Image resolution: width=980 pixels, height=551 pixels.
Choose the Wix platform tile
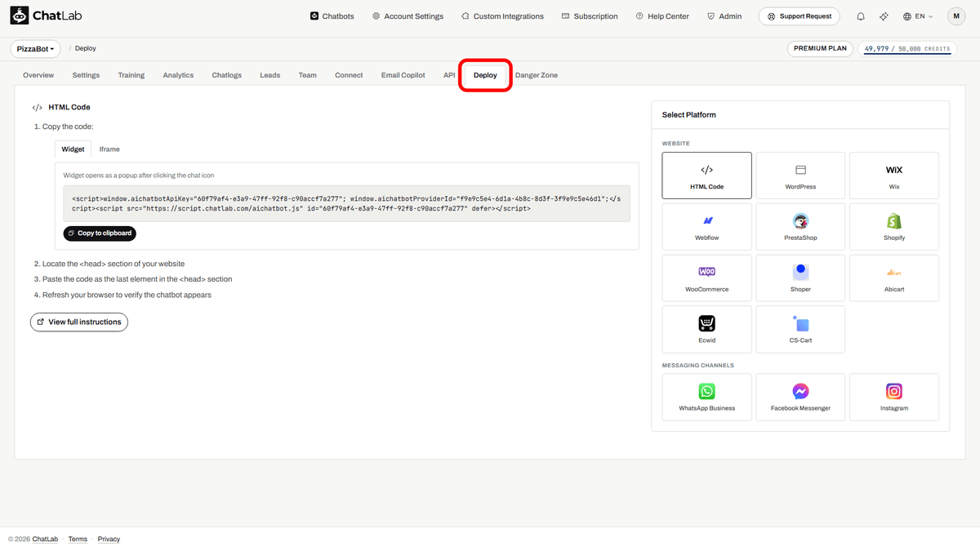tap(894, 176)
